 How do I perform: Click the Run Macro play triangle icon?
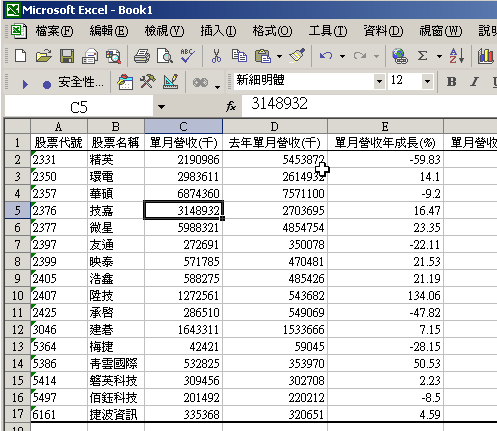(25, 84)
